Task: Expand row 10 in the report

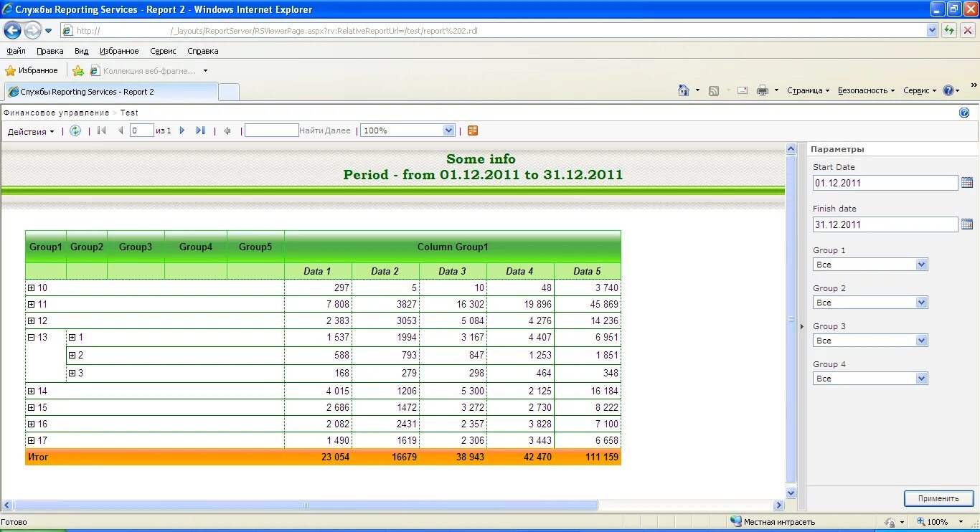Action: coord(31,288)
